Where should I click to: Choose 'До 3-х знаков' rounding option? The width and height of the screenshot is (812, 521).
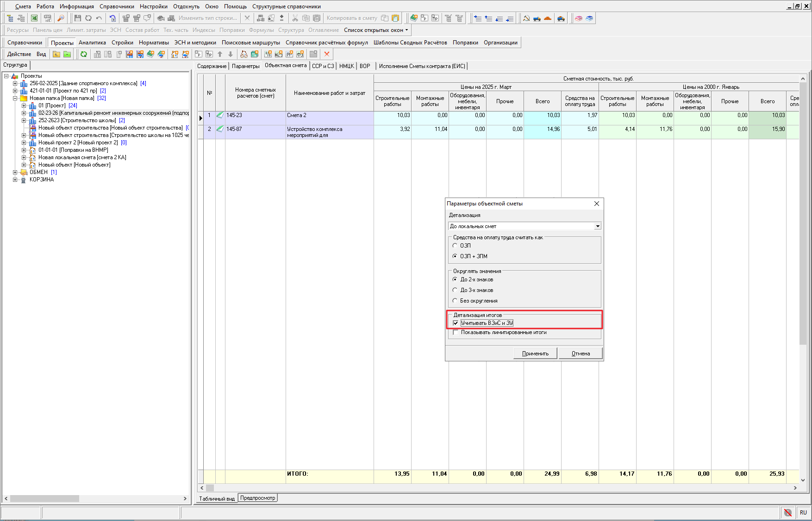click(455, 290)
